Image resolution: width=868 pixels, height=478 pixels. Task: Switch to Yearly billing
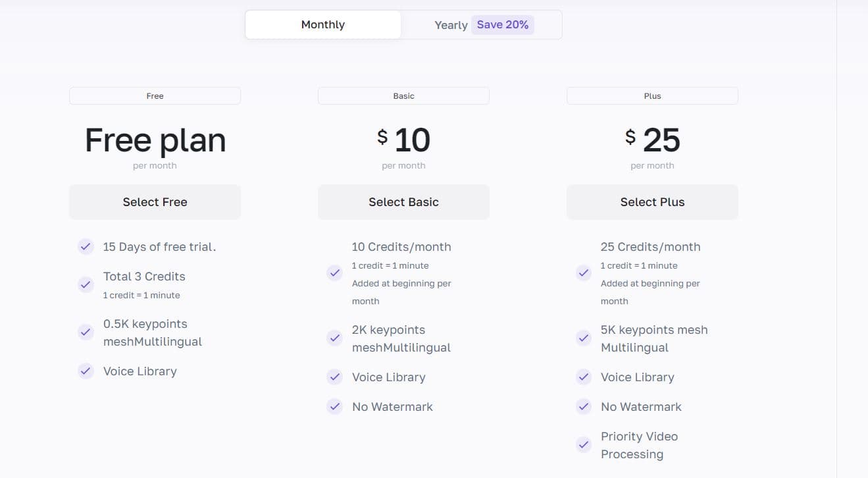click(450, 24)
